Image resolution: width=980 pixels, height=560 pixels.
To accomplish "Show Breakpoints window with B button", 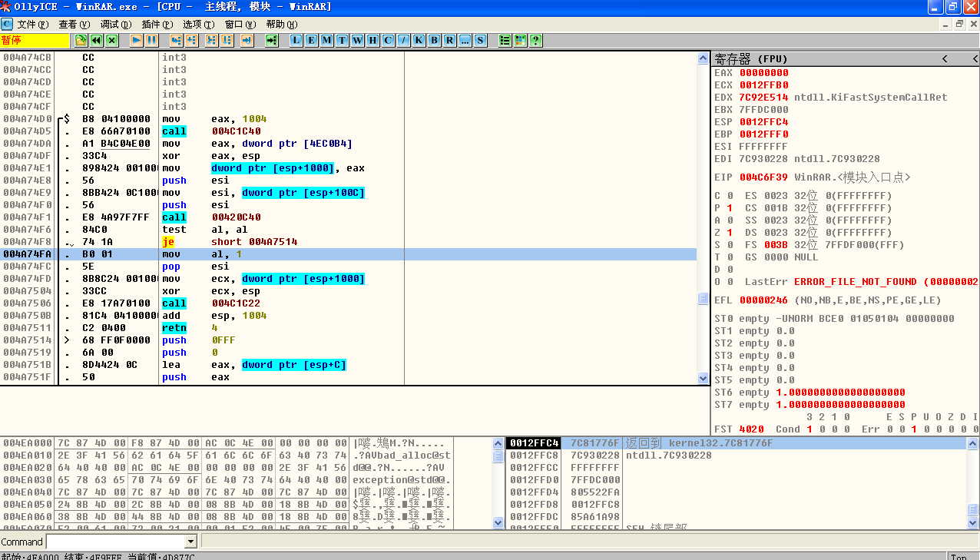I will (434, 40).
